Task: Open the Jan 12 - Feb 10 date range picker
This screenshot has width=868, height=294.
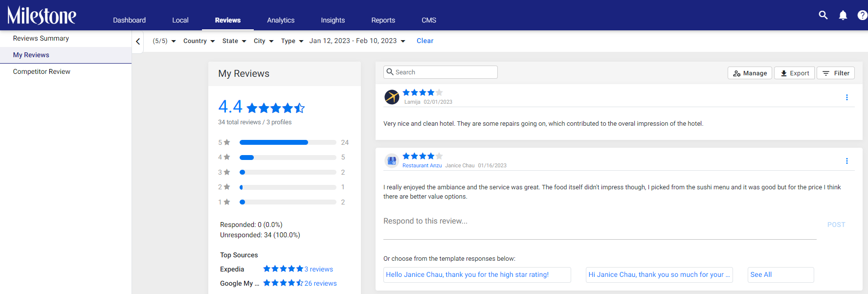Action: [357, 41]
